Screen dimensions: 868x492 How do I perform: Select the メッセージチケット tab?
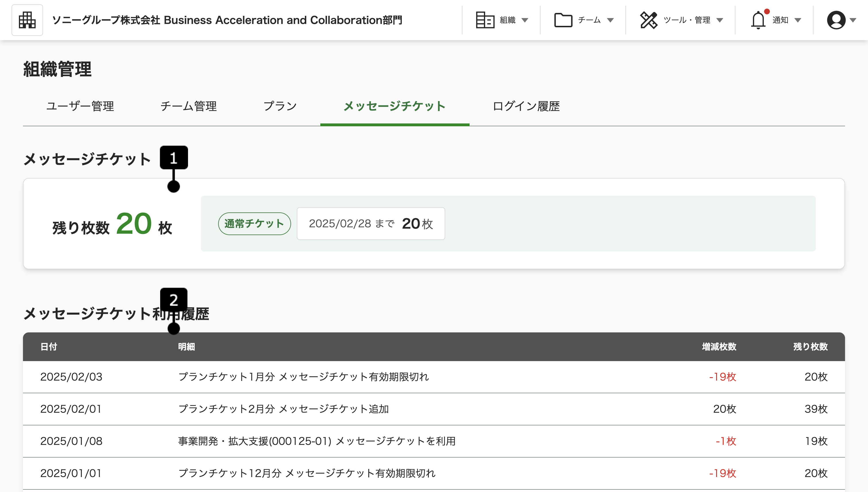(395, 106)
